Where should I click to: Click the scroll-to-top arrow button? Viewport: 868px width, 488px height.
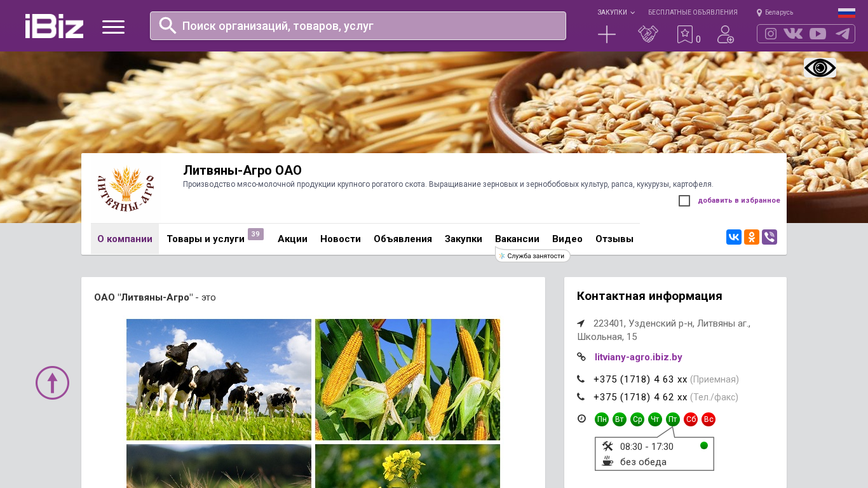click(x=52, y=383)
